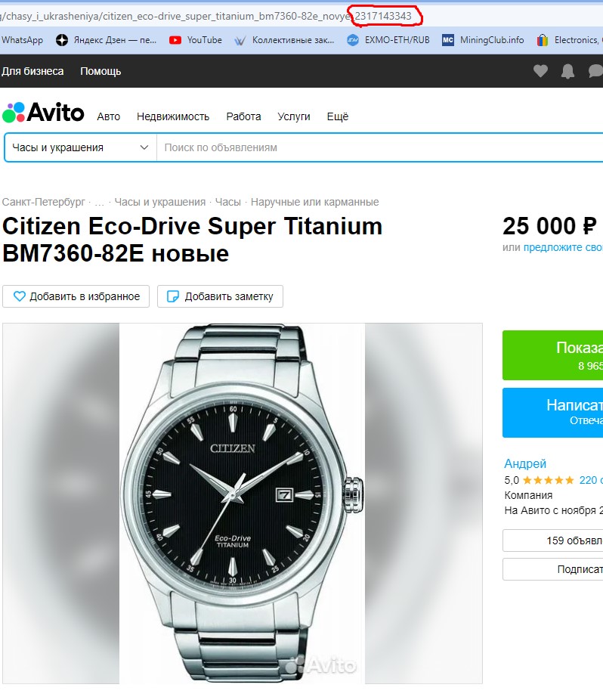Open the Помощь link
The height and width of the screenshot is (700, 603).
coord(100,71)
